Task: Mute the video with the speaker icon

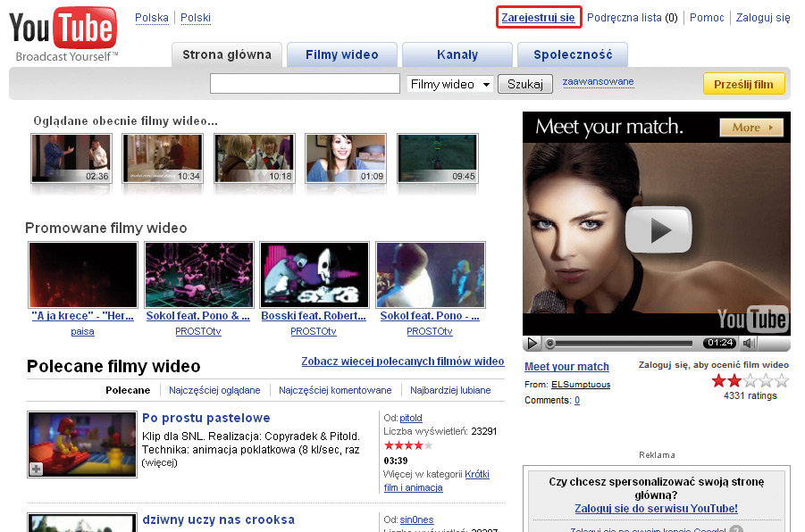Action: tap(750, 343)
